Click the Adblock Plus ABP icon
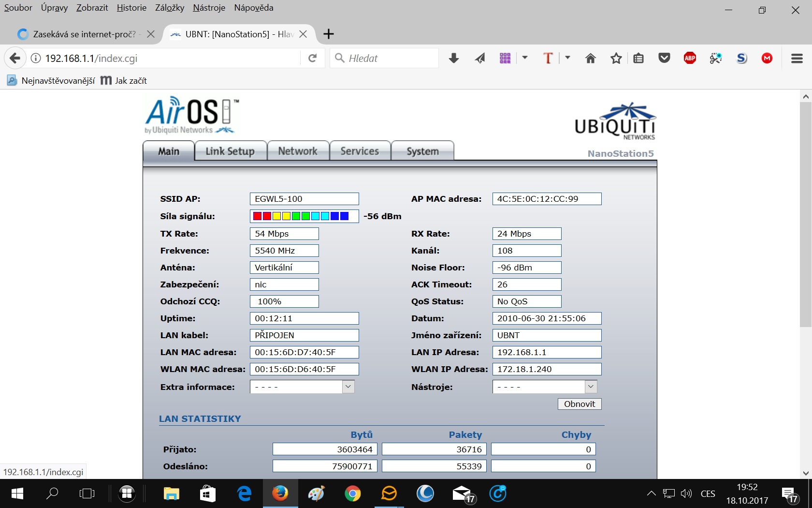812x508 pixels. click(x=690, y=59)
